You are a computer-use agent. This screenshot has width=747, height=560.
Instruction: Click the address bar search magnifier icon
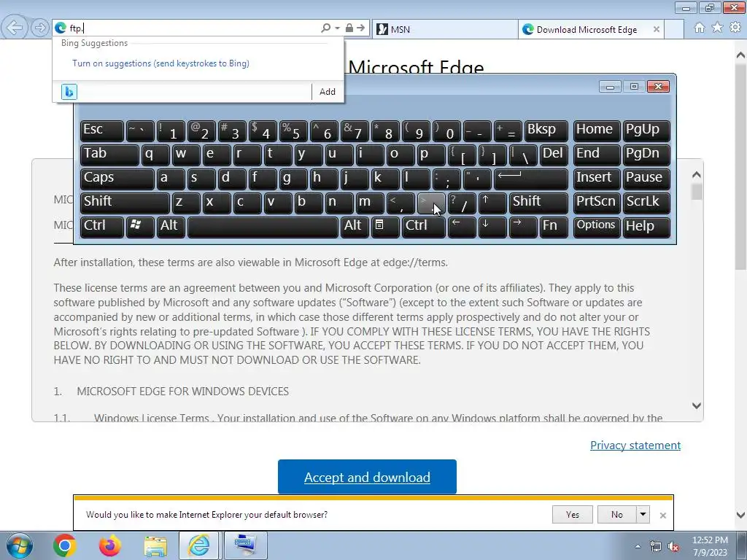pos(326,28)
